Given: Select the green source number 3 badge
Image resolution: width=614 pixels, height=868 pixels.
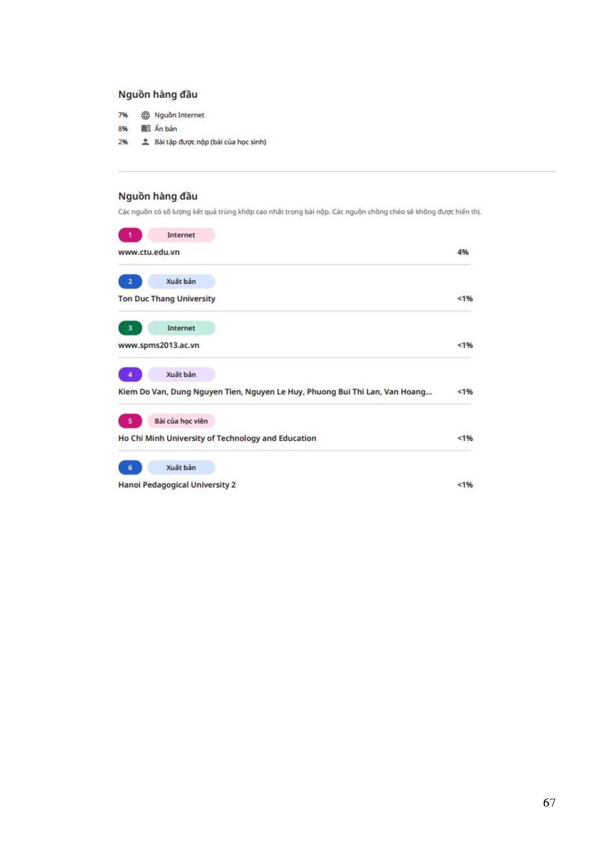Looking at the screenshot, I should pyautogui.click(x=130, y=328).
